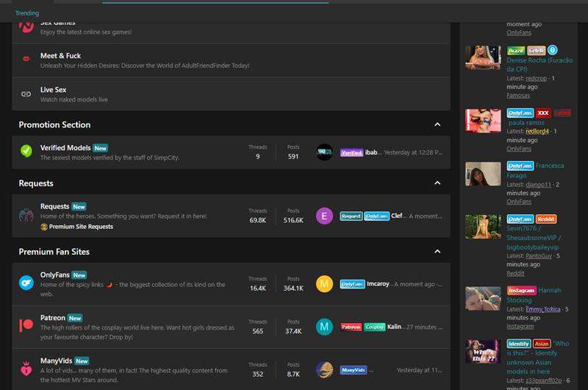The image size is (588, 390).
Task: Open the Reddit forum link in sidebar
Action: point(515,273)
